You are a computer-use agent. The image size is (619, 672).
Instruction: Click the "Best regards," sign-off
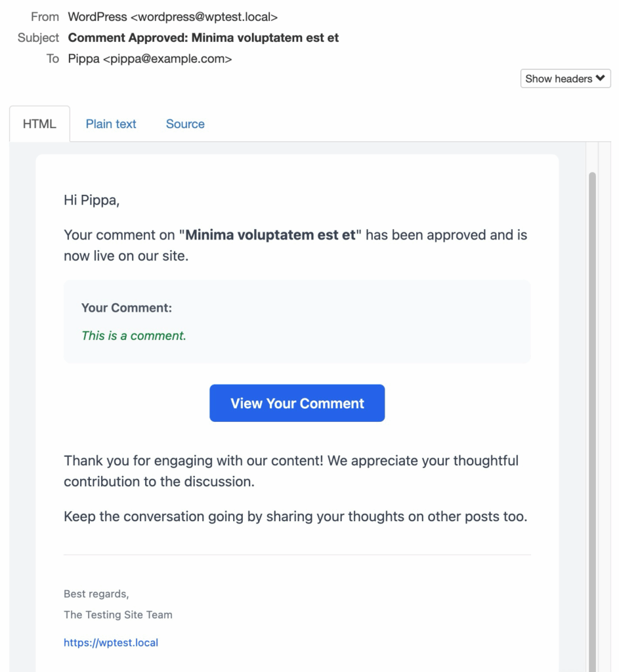[x=96, y=594]
